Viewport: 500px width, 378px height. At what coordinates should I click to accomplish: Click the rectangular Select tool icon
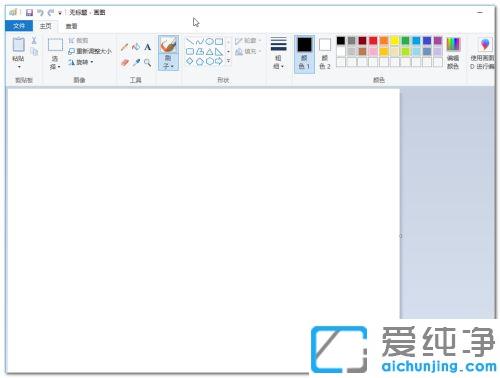[x=55, y=45]
